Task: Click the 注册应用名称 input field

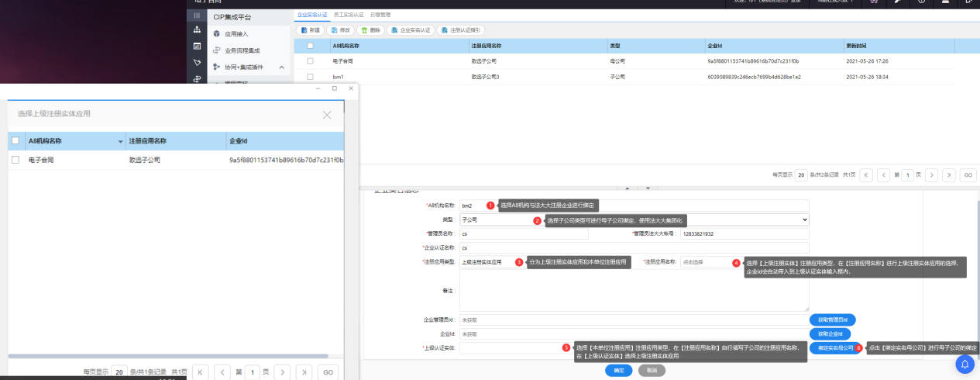Action: (705, 262)
